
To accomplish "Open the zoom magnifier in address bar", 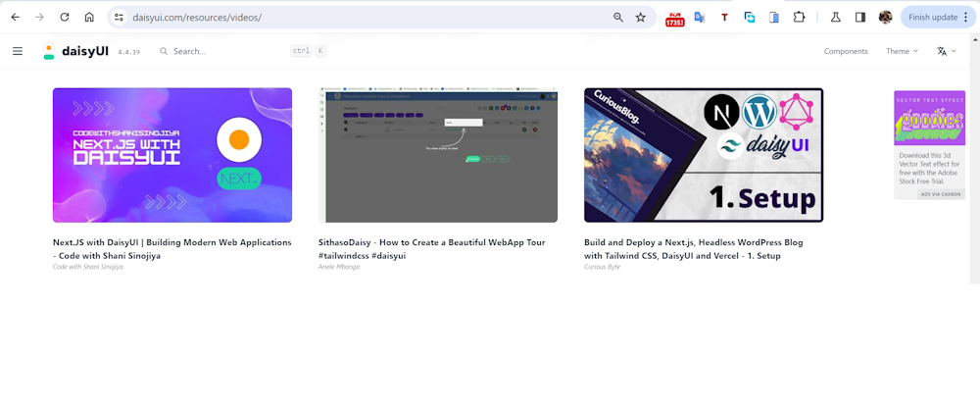I will 618,18.
